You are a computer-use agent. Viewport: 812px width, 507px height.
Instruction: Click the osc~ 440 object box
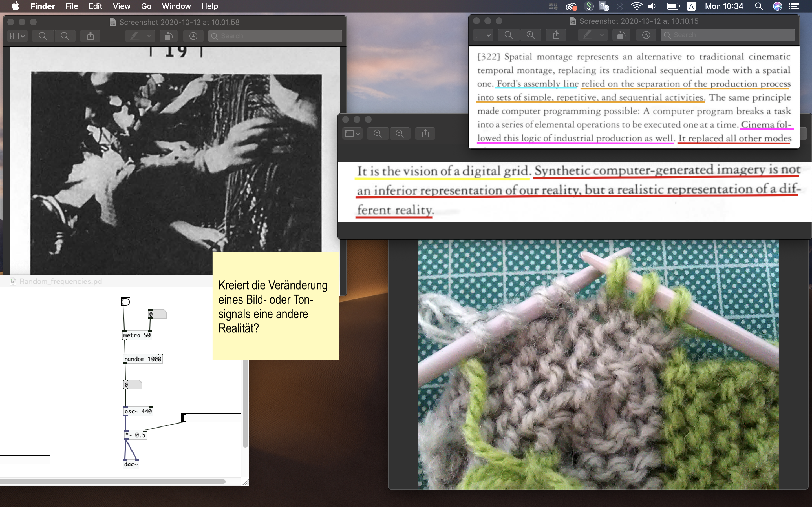tap(138, 411)
